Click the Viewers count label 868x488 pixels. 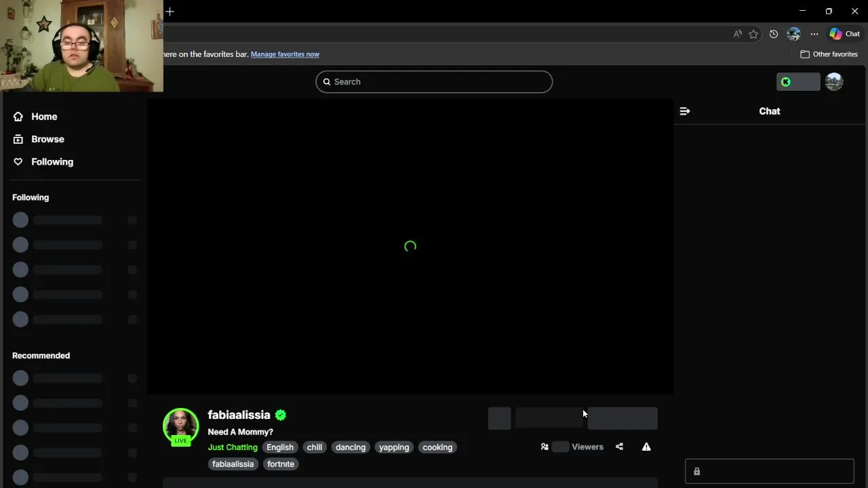(x=587, y=447)
